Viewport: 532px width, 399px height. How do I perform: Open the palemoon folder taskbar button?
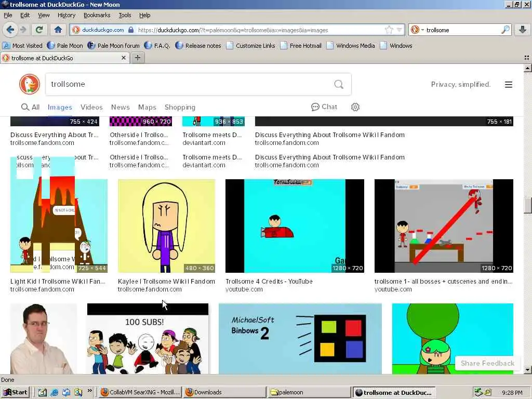[310, 392]
